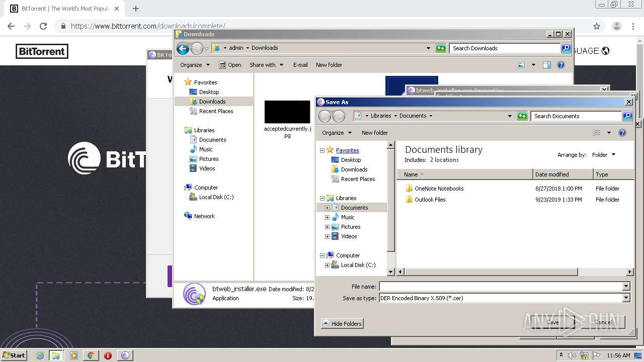644x362 pixels.
Task: Open the BitTorrent icon on the taskbar
Action: [125, 355]
